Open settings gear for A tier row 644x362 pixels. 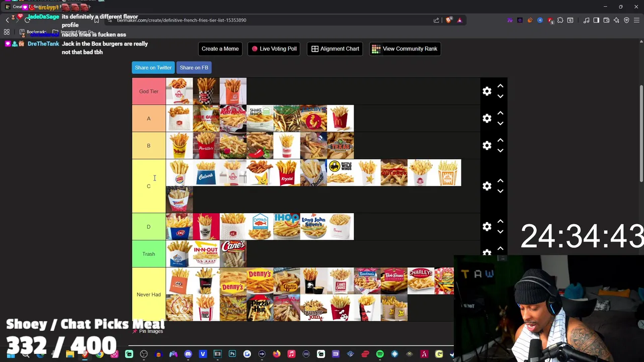pos(487,118)
